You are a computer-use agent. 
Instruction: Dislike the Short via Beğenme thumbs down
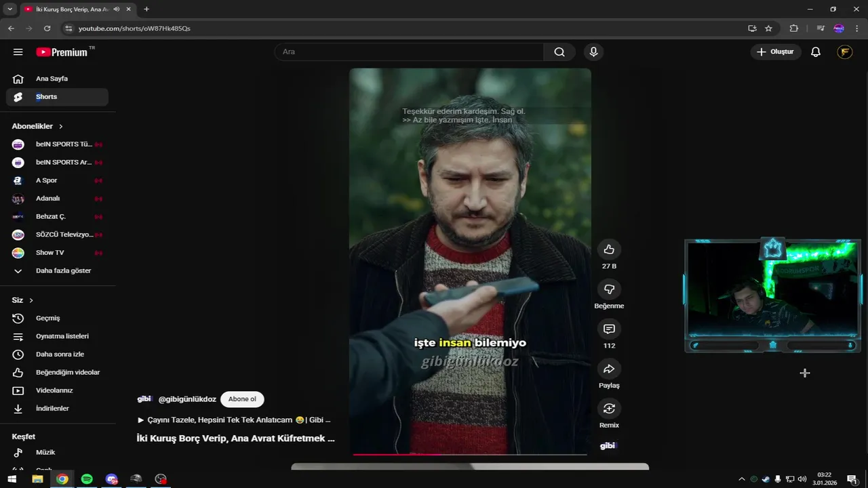click(x=609, y=289)
